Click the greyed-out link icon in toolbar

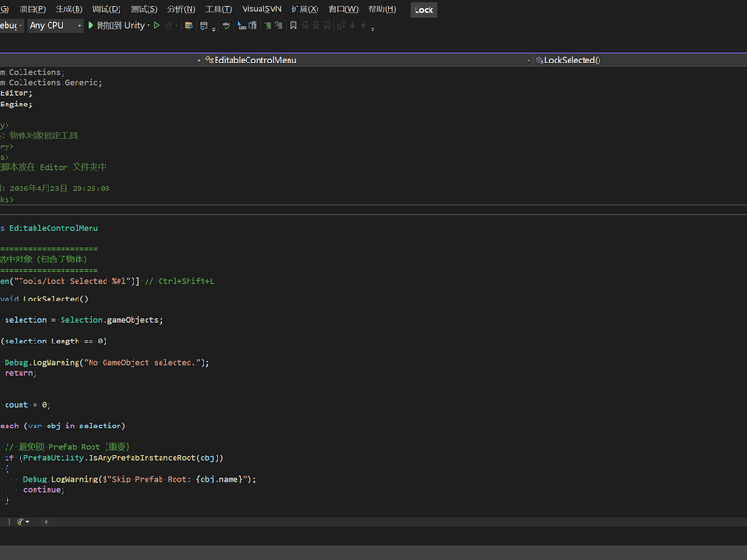tap(341, 26)
